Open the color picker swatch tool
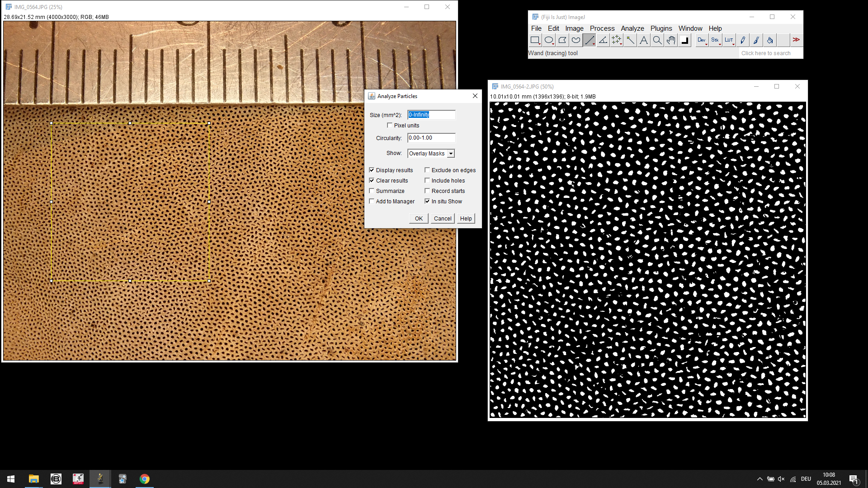 coord(684,40)
